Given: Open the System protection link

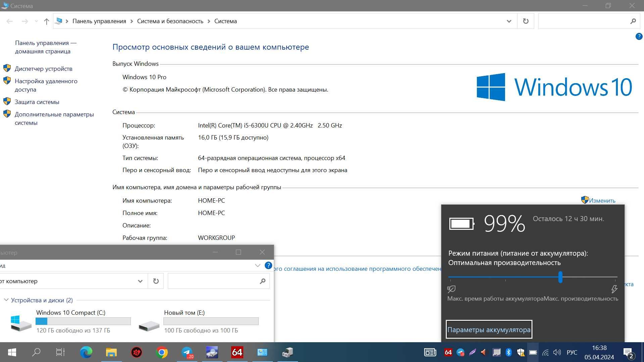Looking at the screenshot, I should click(x=37, y=102).
